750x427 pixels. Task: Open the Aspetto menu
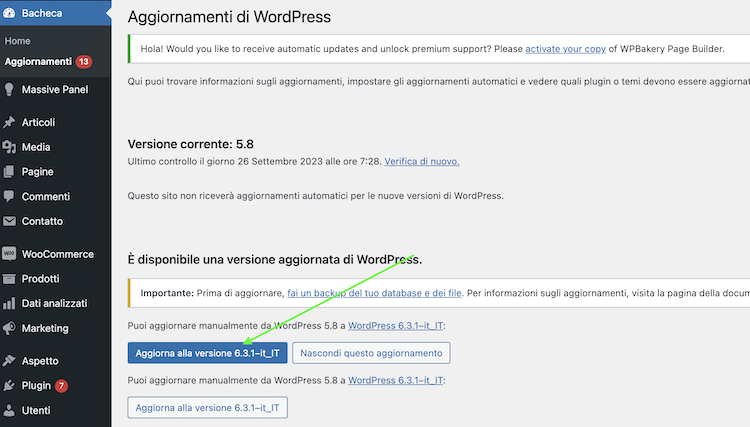pyautogui.click(x=55, y=361)
